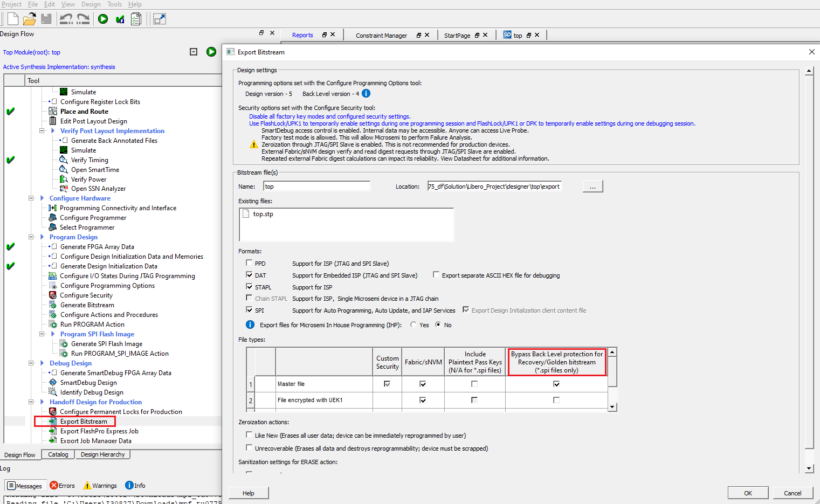
Task: Click the dialog scrollbar down arrow
Action: (809, 469)
